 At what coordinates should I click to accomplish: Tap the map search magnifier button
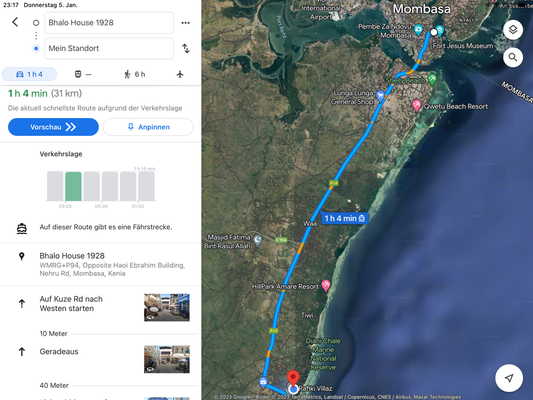pos(513,57)
